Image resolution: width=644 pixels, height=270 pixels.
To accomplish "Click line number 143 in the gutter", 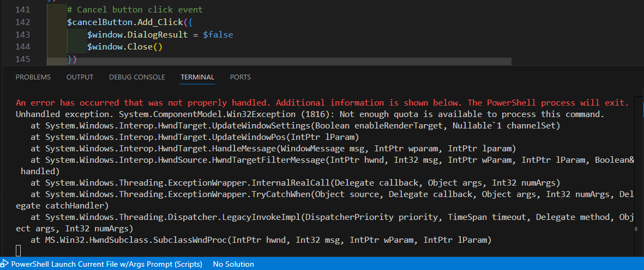I will click(22, 35).
